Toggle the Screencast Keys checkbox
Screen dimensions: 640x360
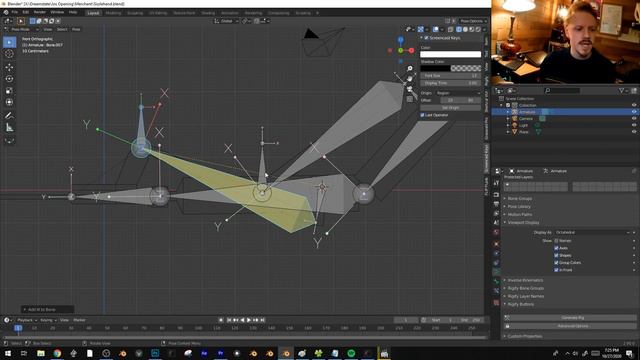click(427, 38)
